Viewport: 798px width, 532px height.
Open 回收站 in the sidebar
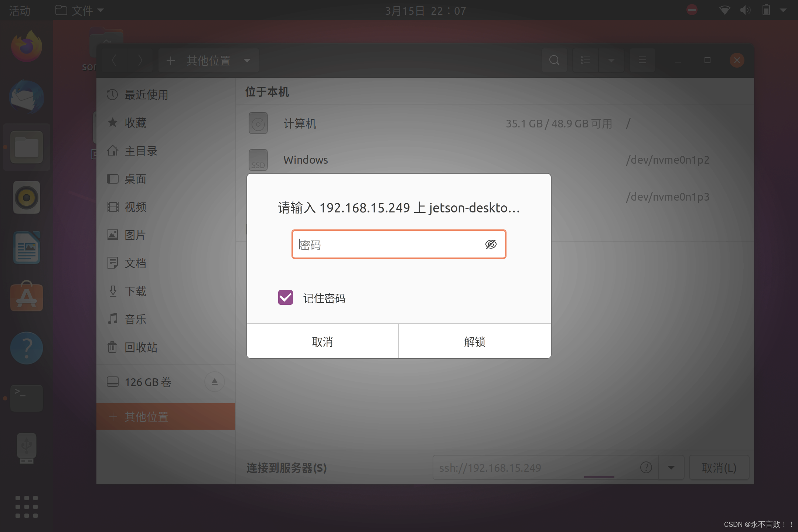click(x=166, y=347)
